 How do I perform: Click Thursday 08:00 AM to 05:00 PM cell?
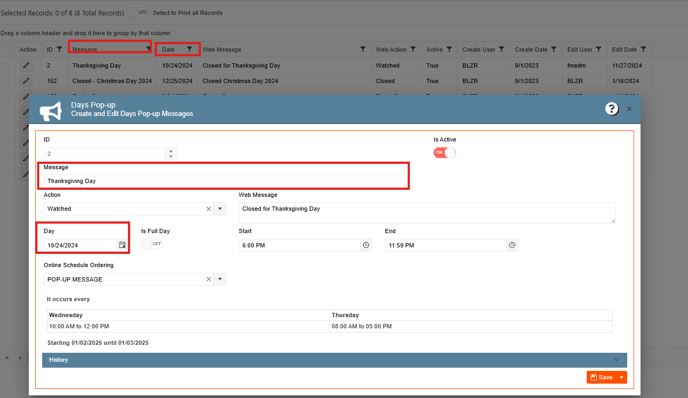pos(471,326)
